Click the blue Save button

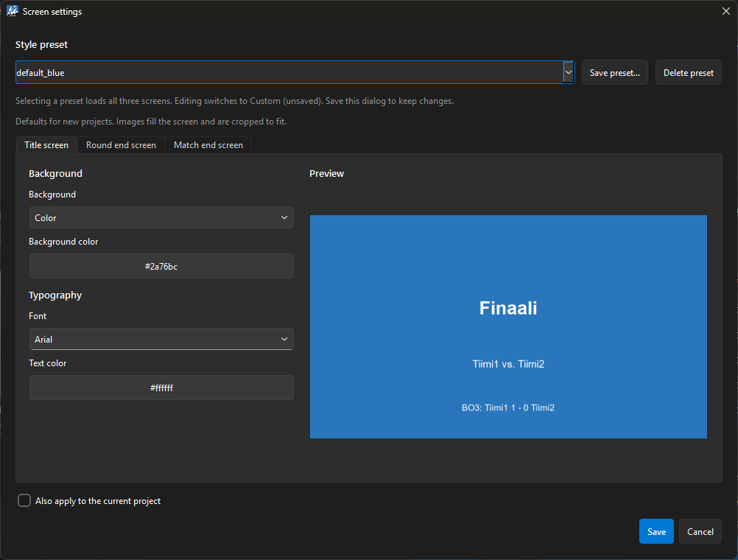[x=656, y=531]
